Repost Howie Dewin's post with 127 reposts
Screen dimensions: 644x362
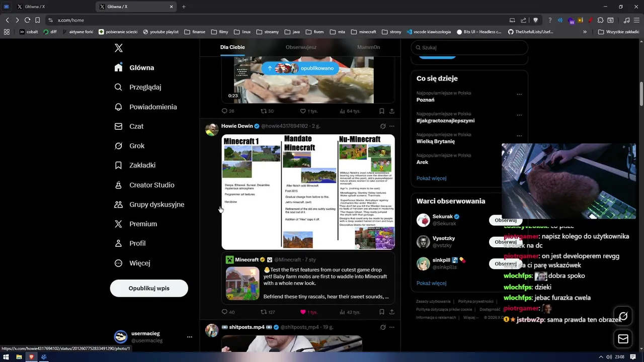click(267, 312)
